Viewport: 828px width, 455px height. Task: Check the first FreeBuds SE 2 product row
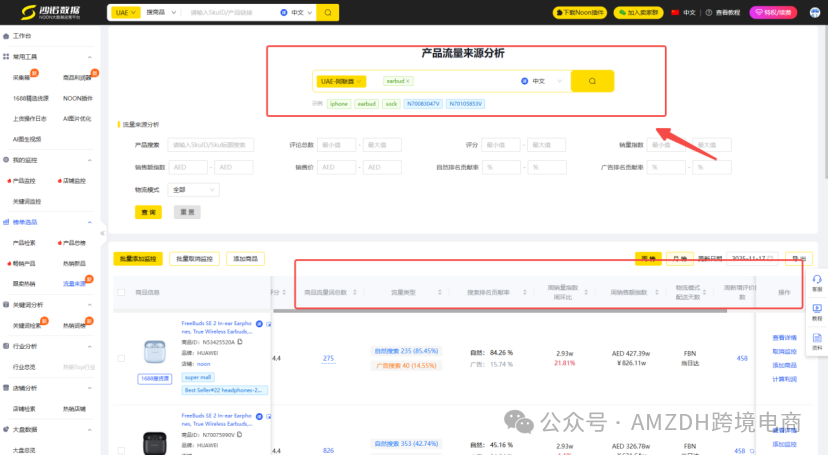(122, 357)
